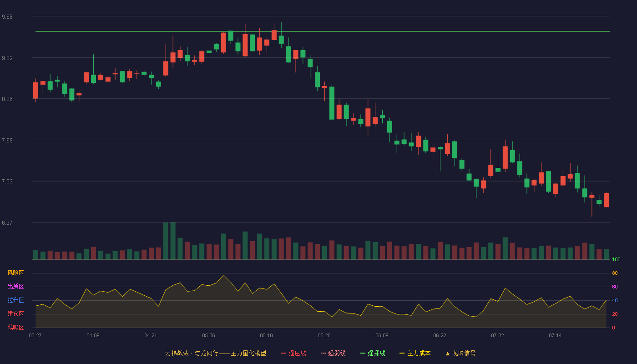Click the 05-18 date label
637x364 pixels.
(x=266, y=335)
